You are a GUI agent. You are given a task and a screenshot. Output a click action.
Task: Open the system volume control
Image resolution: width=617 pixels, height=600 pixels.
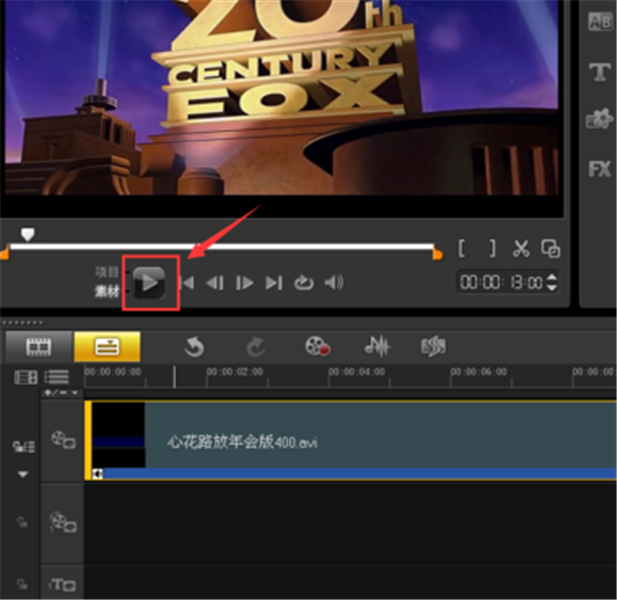(334, 282)
